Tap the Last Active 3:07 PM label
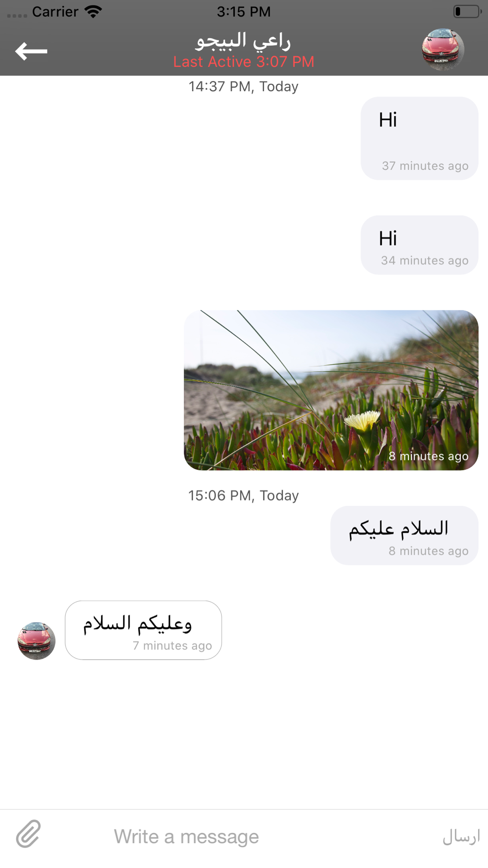This screenshot has width=488, height=868. [244, 62]
